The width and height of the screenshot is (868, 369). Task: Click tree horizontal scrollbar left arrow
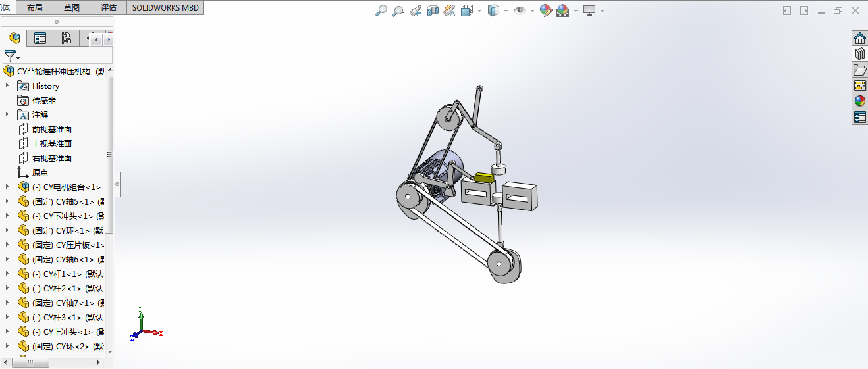pos(5,362)
